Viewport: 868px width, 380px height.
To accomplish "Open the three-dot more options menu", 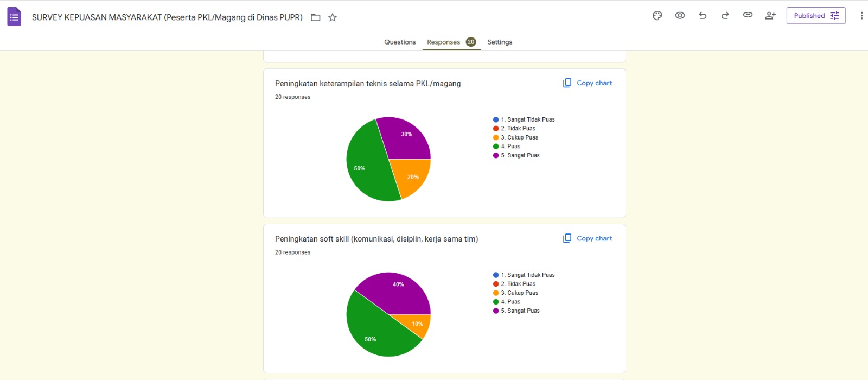I will point(861,16).
